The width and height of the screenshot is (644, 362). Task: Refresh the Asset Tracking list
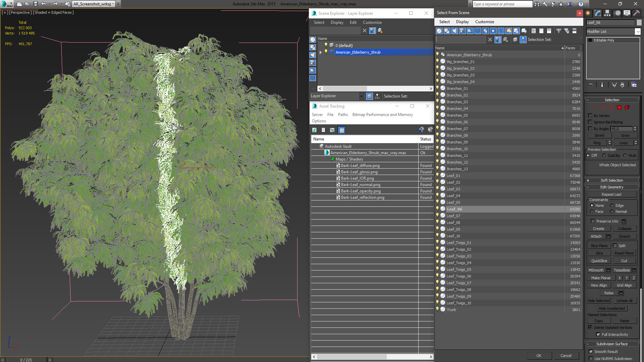314,130
